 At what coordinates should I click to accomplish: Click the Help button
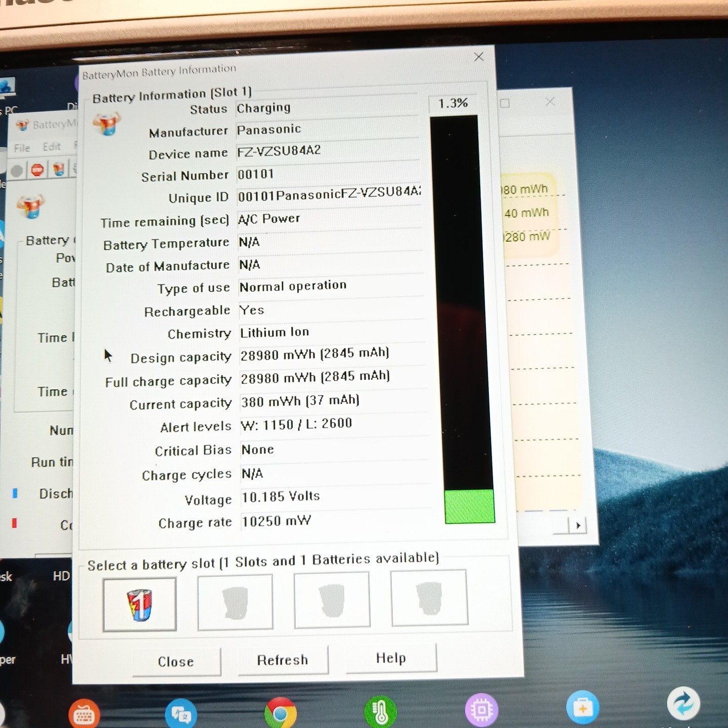click(391, 658)
